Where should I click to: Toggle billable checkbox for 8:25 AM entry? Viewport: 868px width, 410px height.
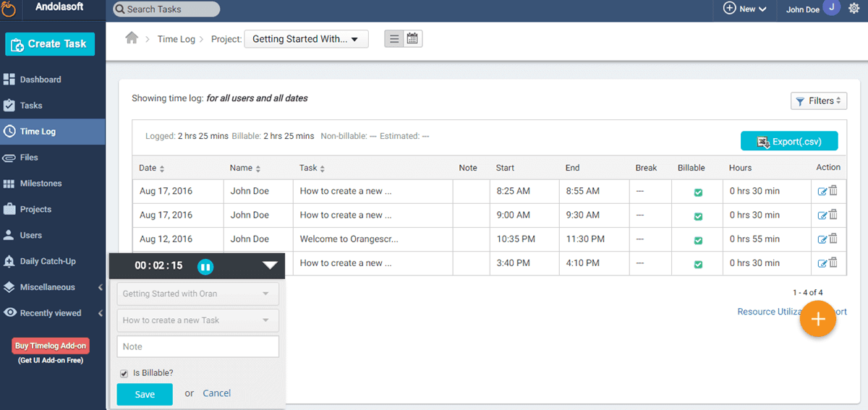[x=698, y=192]
